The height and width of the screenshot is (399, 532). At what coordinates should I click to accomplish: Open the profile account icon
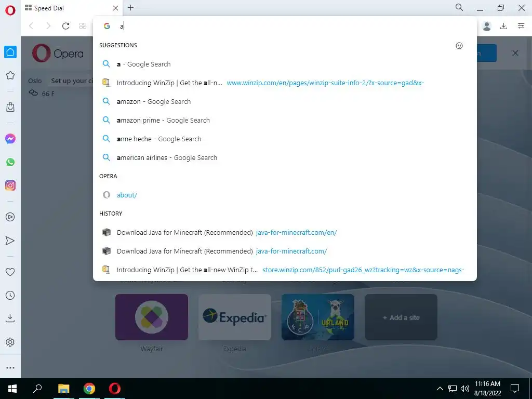click(487, 26)
